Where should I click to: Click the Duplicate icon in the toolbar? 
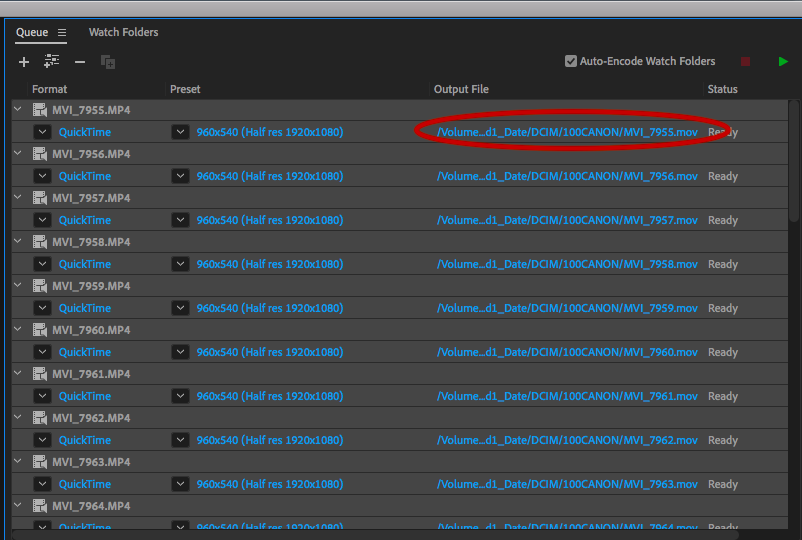coord(108,62)
